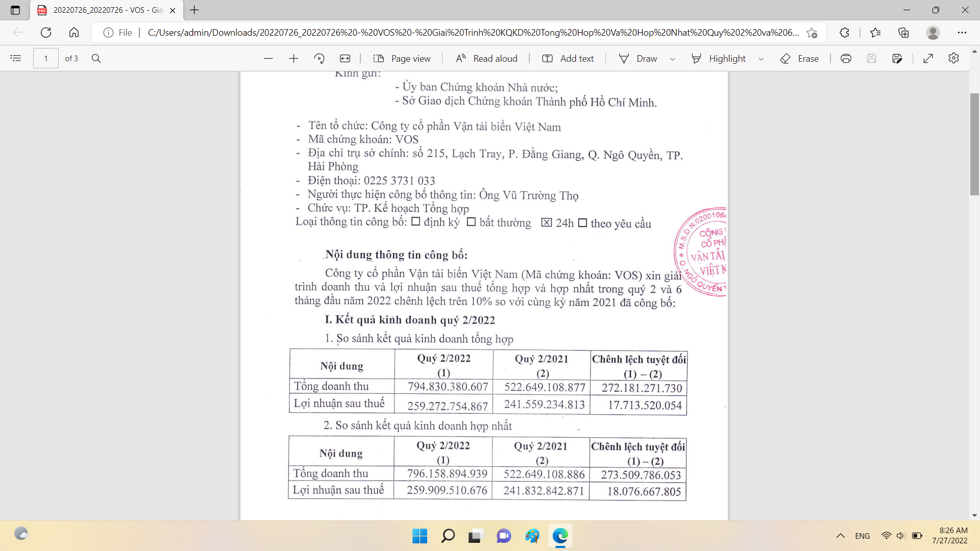Image resolution: width=980 pixels, height=551 pixels.
Task: Click the Save As icon
Action: click(897, 59)
